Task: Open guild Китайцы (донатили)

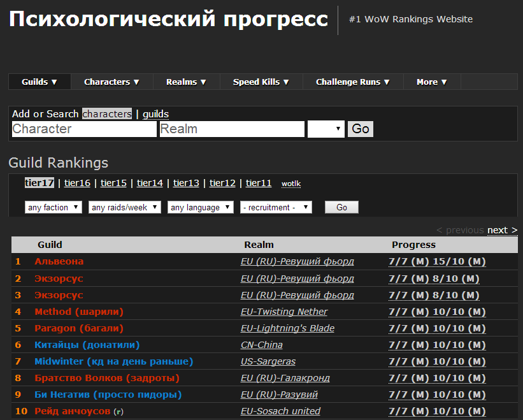Action: pyautogui.click(x=87, y=345)
